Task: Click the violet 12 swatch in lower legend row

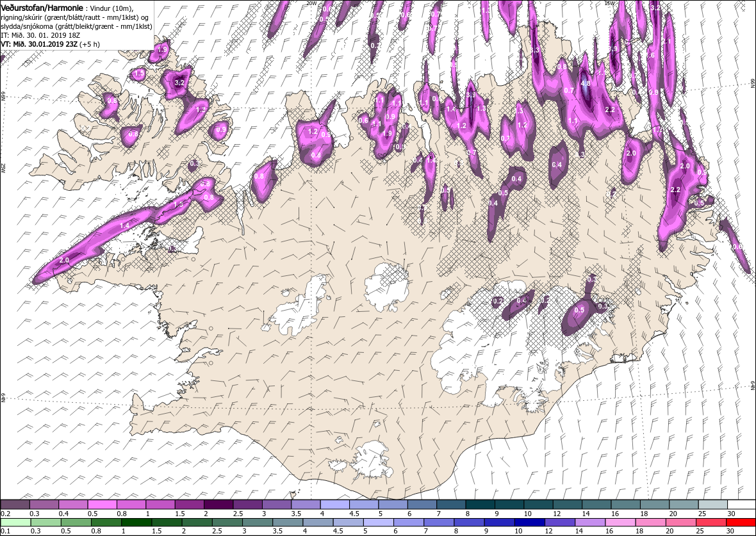Action: pos(559,523)
